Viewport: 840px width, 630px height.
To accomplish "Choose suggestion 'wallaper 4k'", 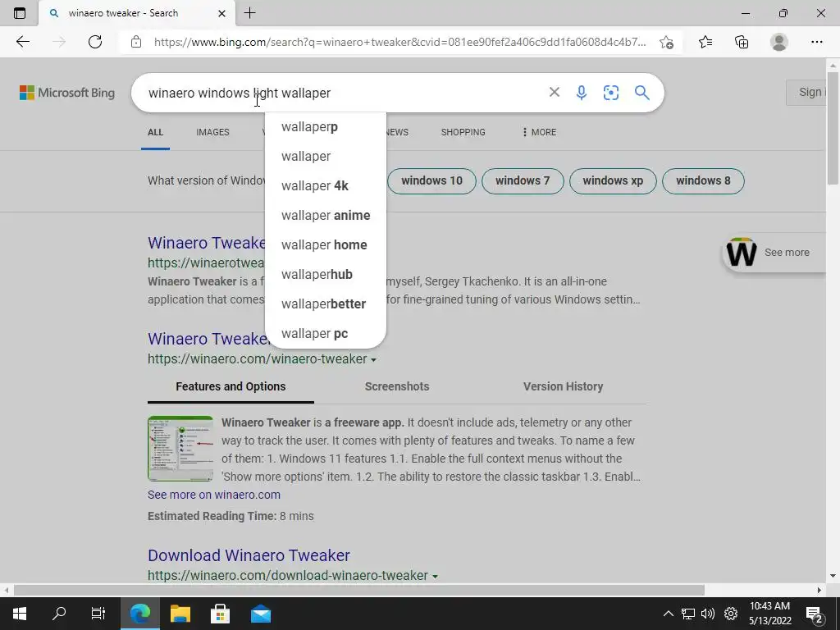I will 325,186.
